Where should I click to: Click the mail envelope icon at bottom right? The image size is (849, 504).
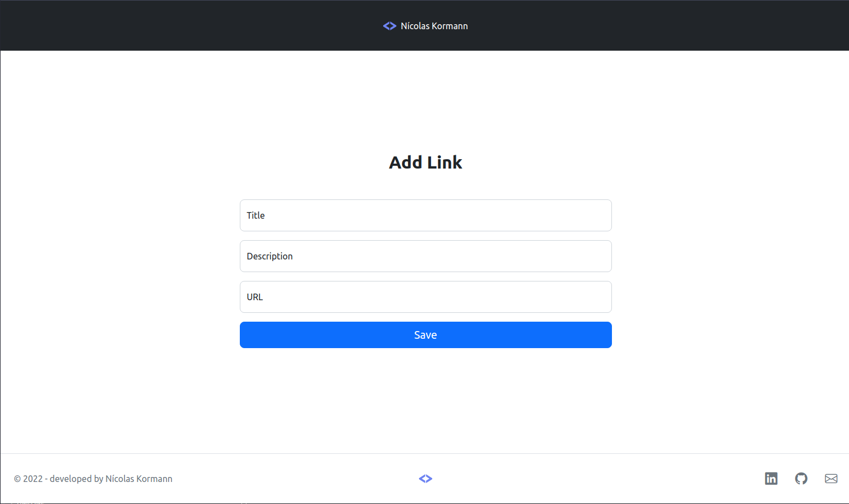point(831,479)
